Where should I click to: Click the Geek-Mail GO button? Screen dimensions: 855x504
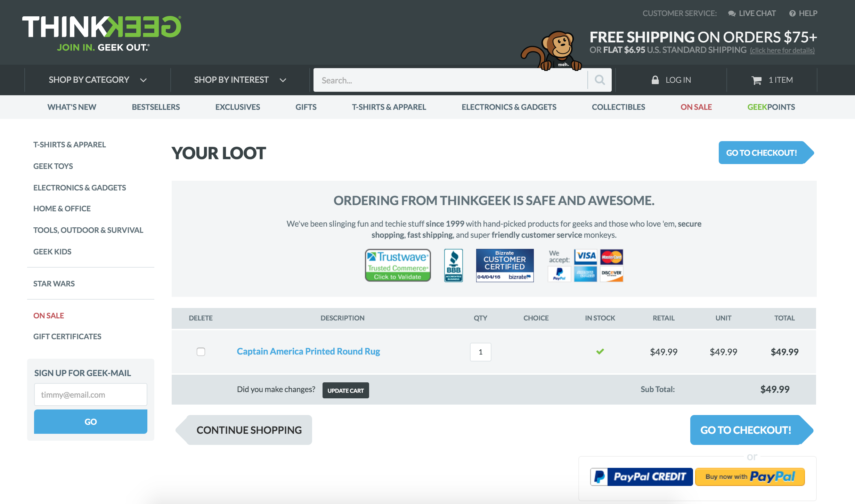click(91, 422)
